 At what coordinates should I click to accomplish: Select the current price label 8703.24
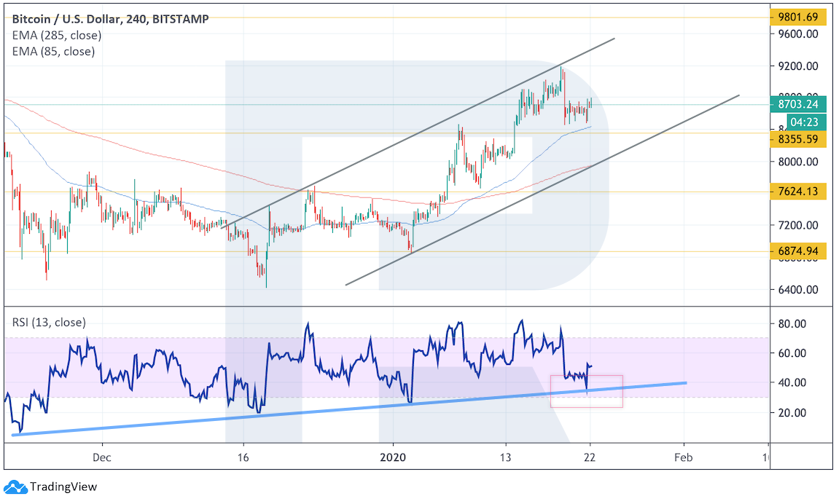[x=799, y=105]
